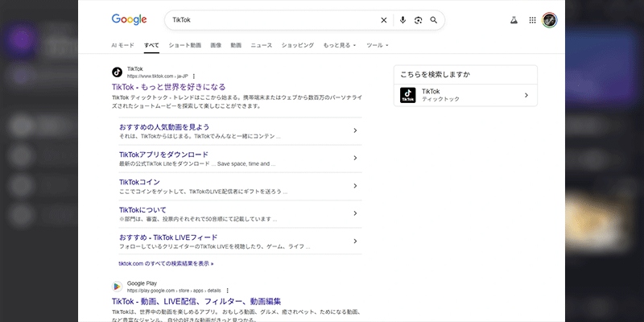Select the すべて tab
The width and height of the screenshot is (644, 322).
coord(151,45)
